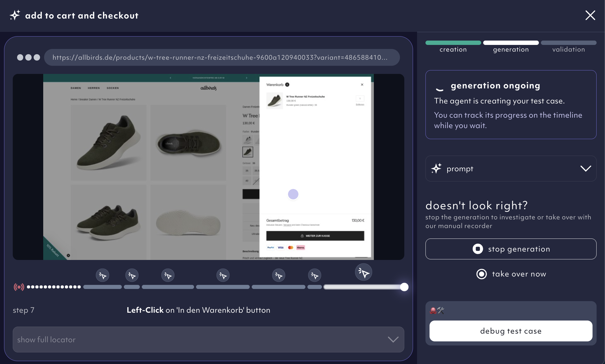Click the first grey timeline segment
The height and width of the screenshot is (364, 605).
tap(102, 287)
